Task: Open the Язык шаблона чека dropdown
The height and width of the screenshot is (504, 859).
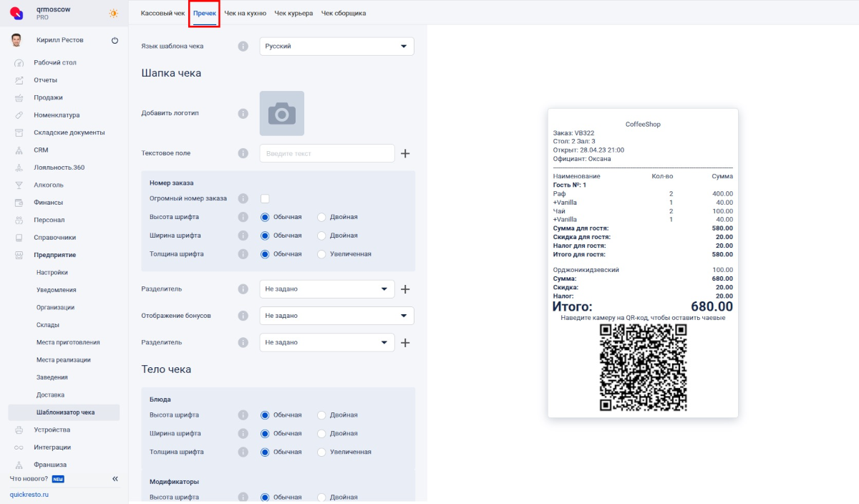Action: click(337, 46)
